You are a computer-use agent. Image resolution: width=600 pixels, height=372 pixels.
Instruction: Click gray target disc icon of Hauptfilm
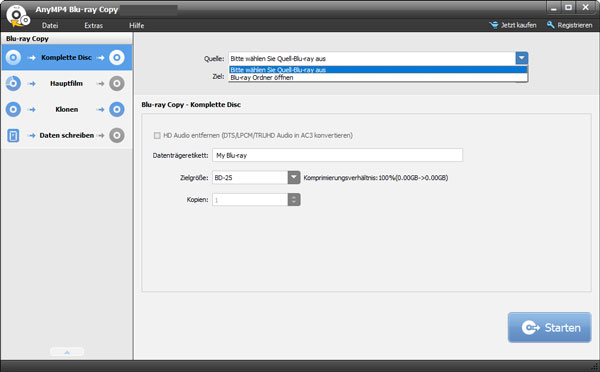point(117,83)
